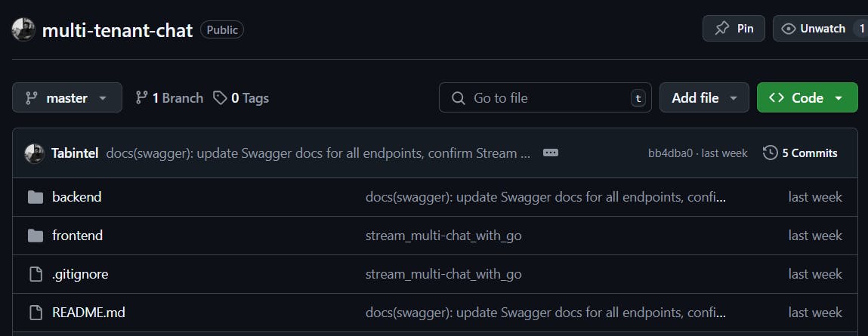Click the Tabintel commit author avatar
868x336 pixels.
tap(34, 153)
